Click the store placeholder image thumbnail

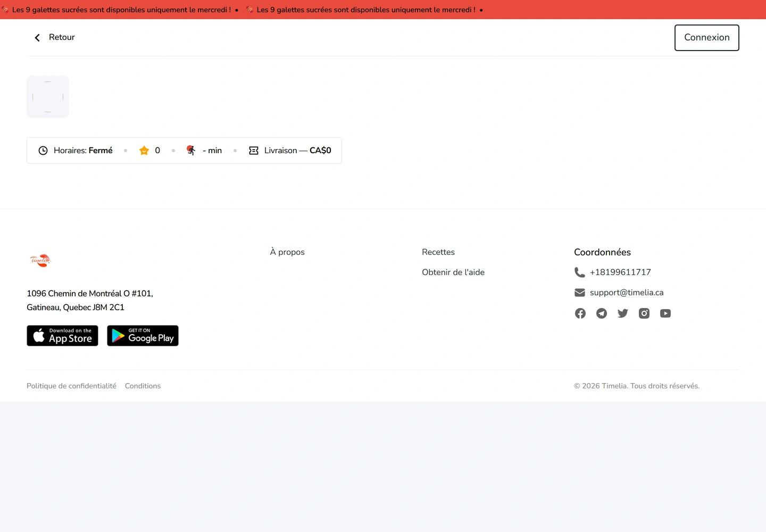pyautogui.click(x=48, y=97)
